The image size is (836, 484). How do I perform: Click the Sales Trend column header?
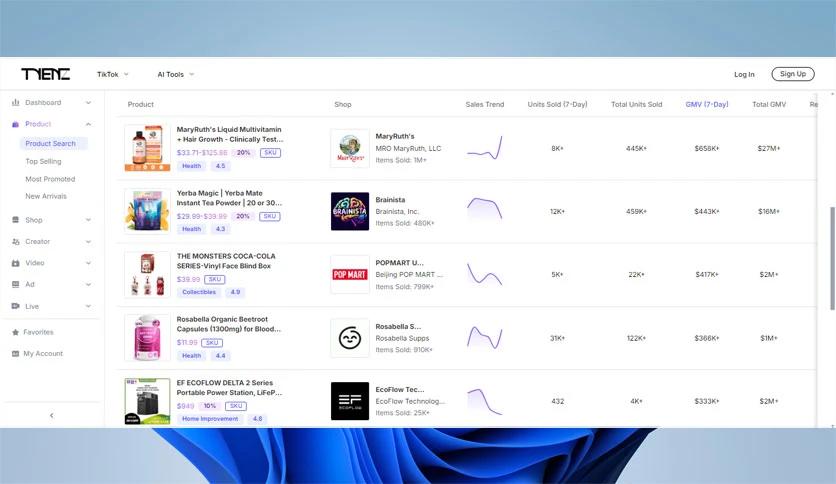(x=485, y=104)
